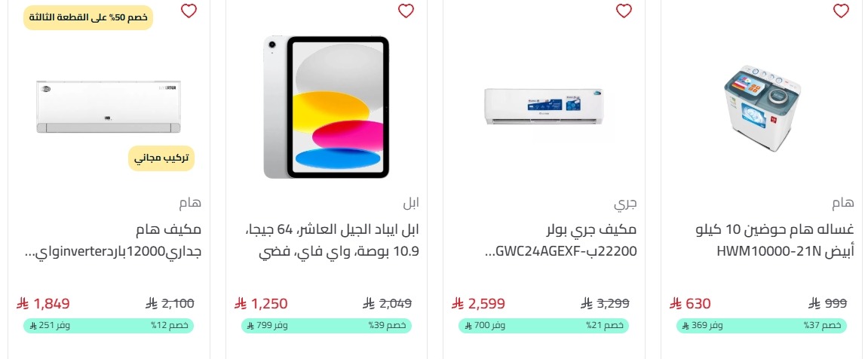Open Gree split air conditioner image
Viewport: 868px width, 359px height.
(544, 106)
